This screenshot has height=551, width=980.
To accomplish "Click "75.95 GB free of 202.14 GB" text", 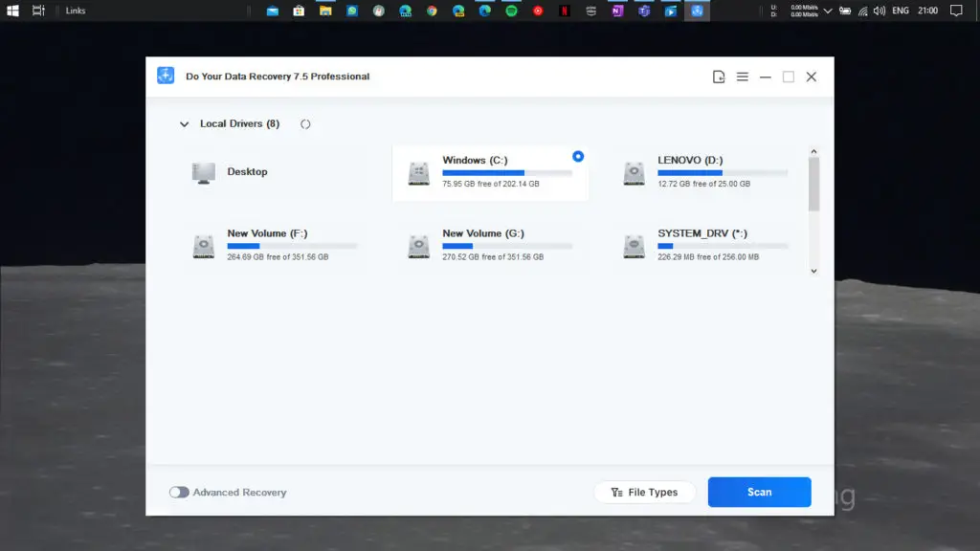I will click(491, 184).
